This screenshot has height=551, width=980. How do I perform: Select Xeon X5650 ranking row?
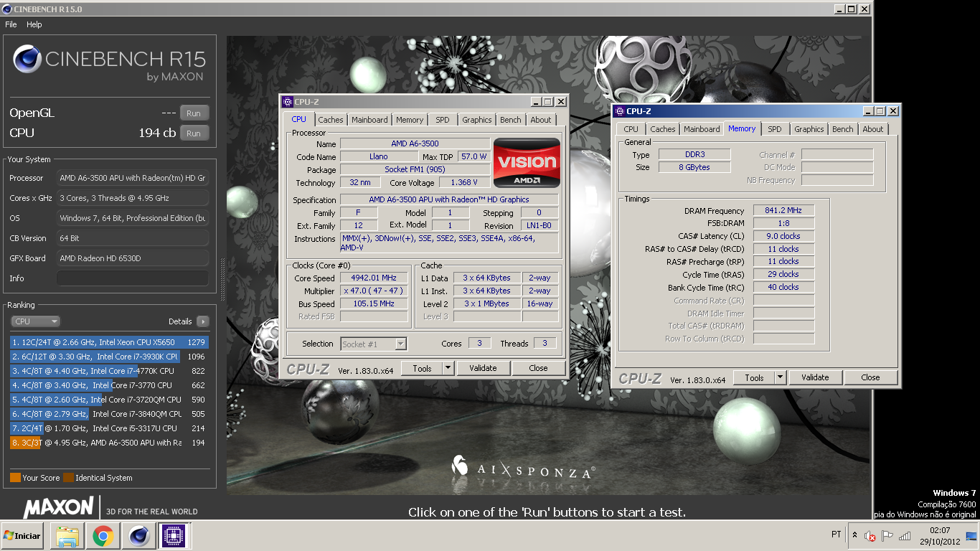109,342
